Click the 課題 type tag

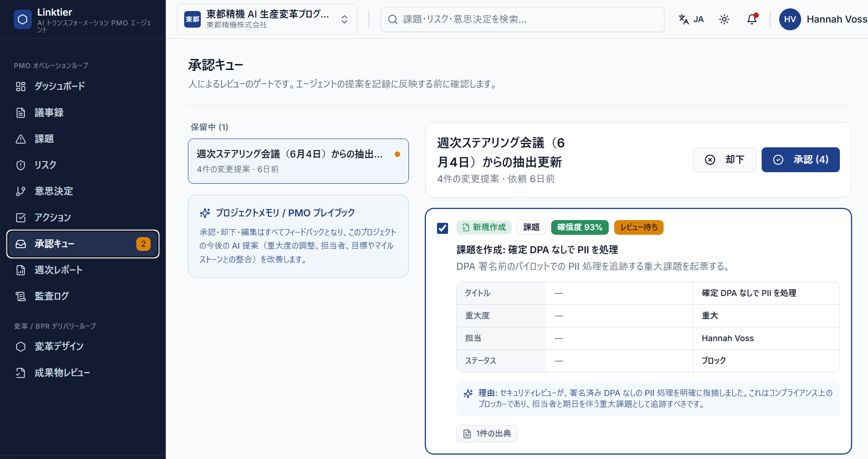coord(531,227)
